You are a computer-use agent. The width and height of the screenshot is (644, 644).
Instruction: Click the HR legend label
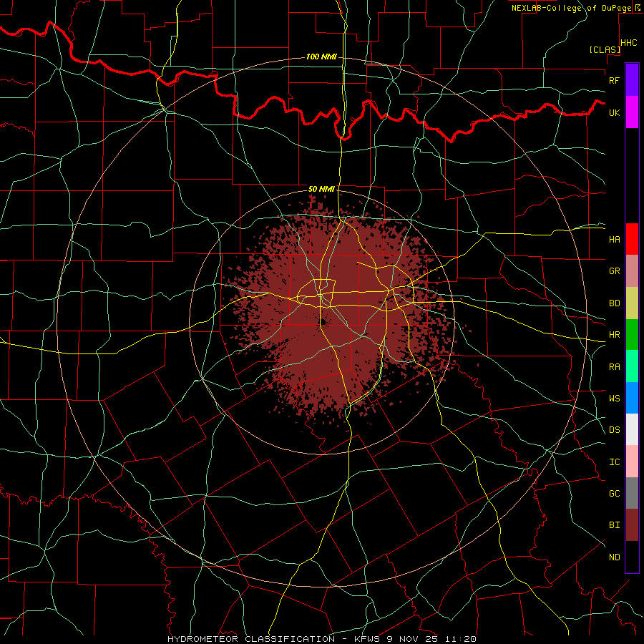click(615, 335)
